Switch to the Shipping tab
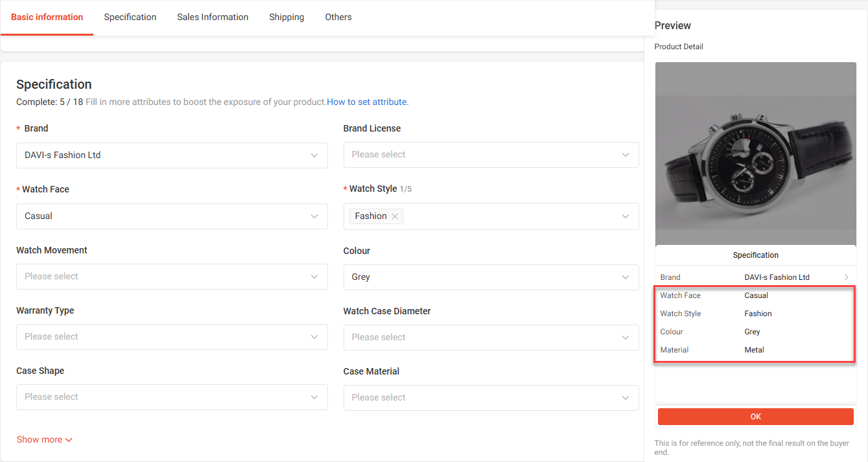Viewport: 868px width, 462px height. (287, 17)
